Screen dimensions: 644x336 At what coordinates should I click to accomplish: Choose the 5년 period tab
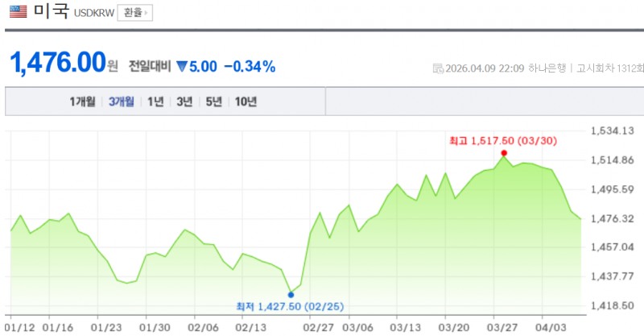213,102
